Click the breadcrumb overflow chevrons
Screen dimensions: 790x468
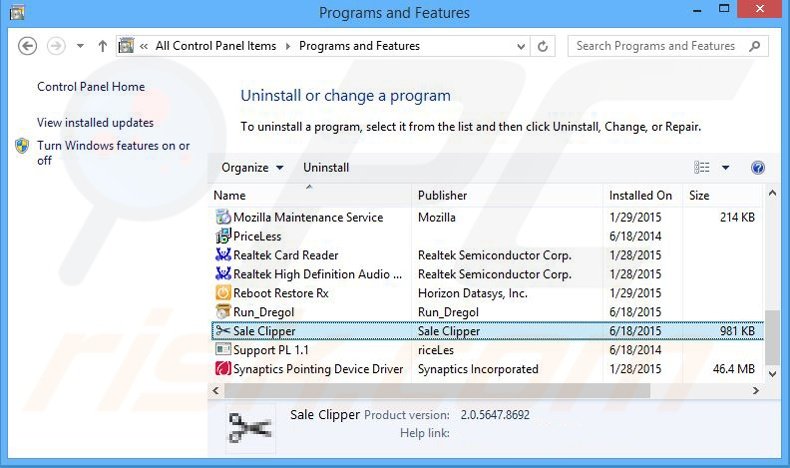point(144,46)
